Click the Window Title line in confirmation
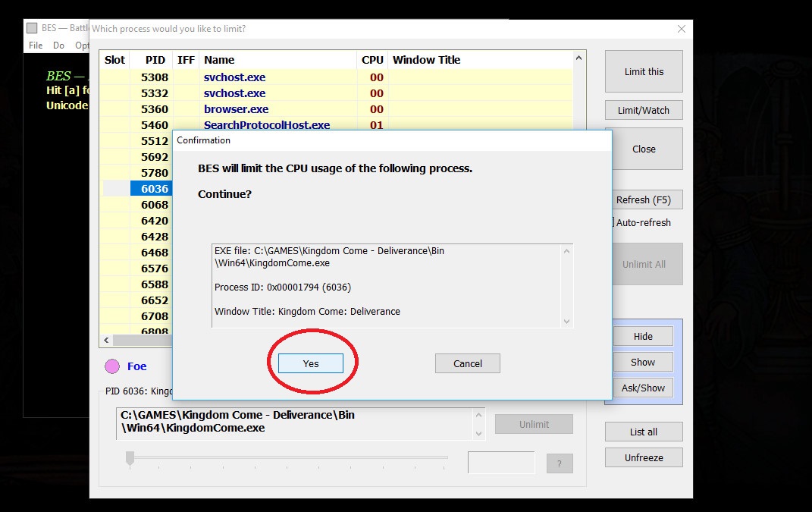The width and height of the screenshot is (812, 512). click(x=307, y=312)
